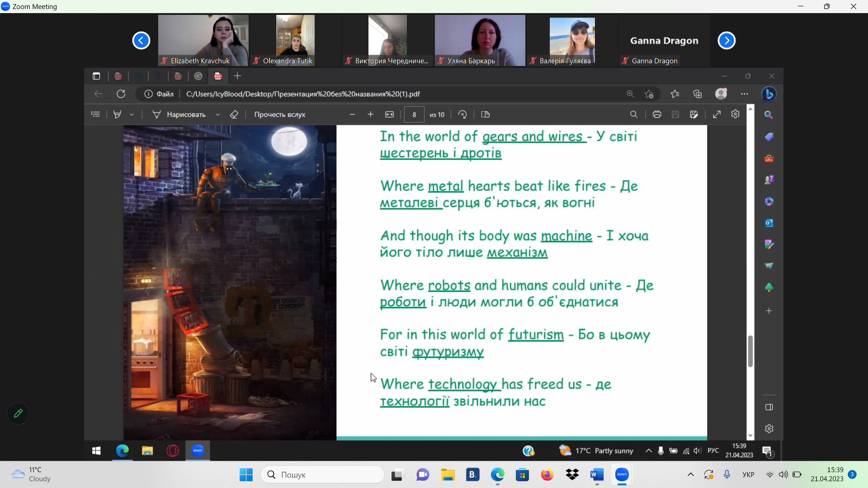Click the Пошук search box on taskbar

click(323, 474)
